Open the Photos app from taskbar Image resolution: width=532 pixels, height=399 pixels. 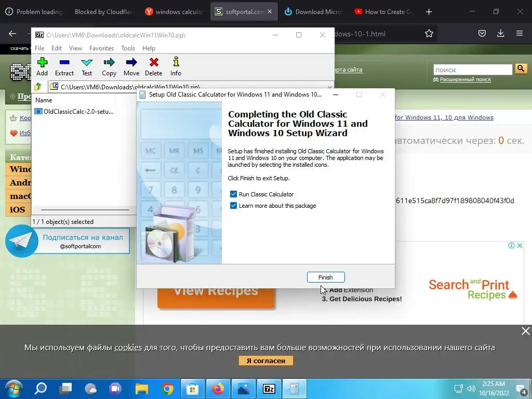[x=244, y=389]
